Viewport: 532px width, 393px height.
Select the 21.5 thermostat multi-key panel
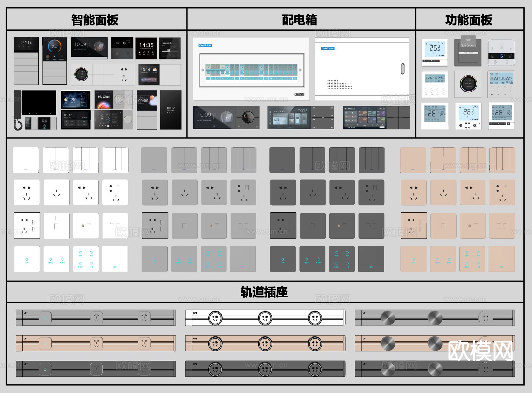click(x=26, y=61)
